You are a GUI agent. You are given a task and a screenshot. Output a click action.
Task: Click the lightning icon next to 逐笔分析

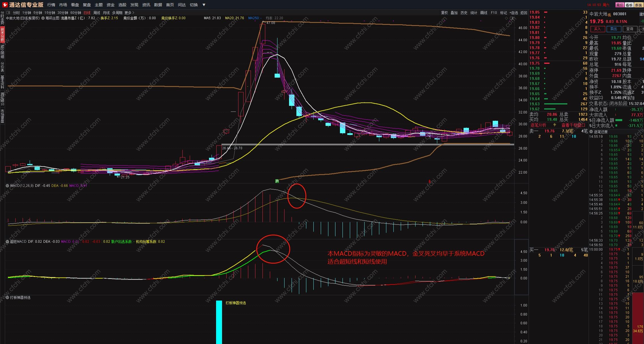tap(555, 125)
